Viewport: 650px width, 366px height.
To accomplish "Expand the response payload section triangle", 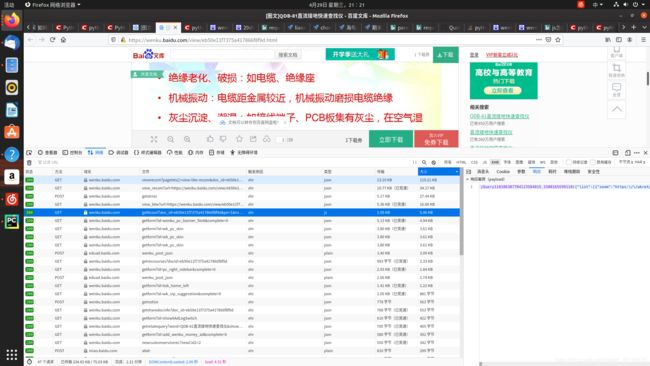I will pos(468,179).
